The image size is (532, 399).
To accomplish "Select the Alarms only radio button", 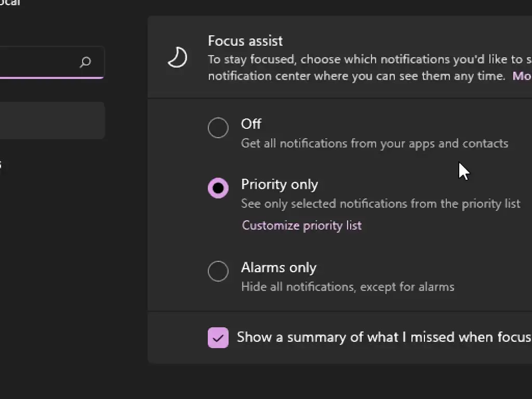I will tap(218, 271).
